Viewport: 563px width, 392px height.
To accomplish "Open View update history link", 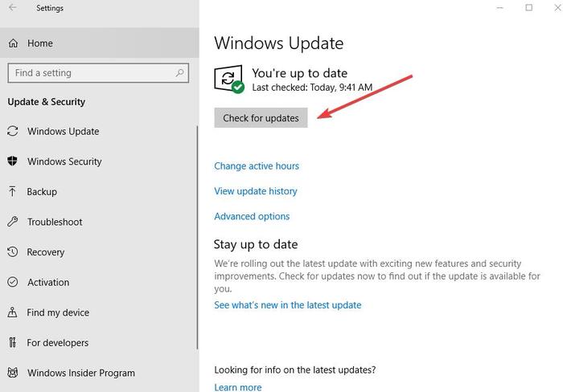I will 256,191.
